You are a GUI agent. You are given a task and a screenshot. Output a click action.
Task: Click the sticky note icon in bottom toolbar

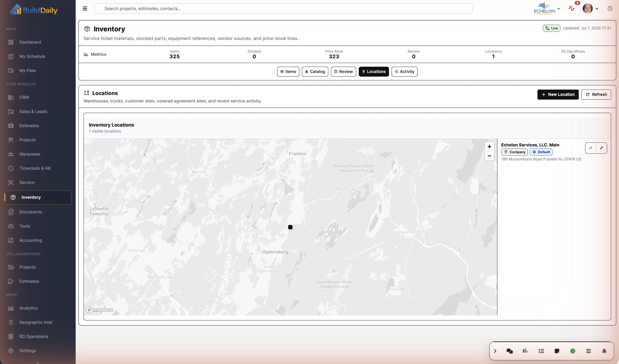pos(557,351)
